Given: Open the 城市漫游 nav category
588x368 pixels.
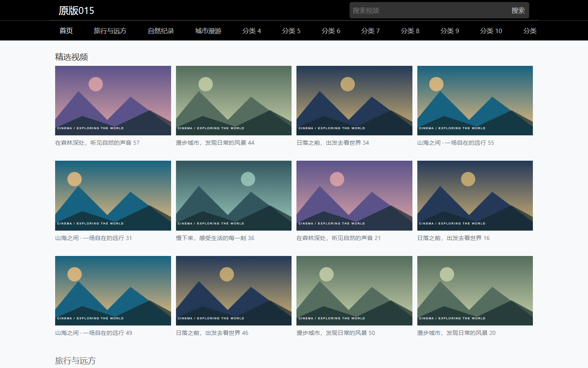Looking at the screenshot, I should tap(208, 31).
